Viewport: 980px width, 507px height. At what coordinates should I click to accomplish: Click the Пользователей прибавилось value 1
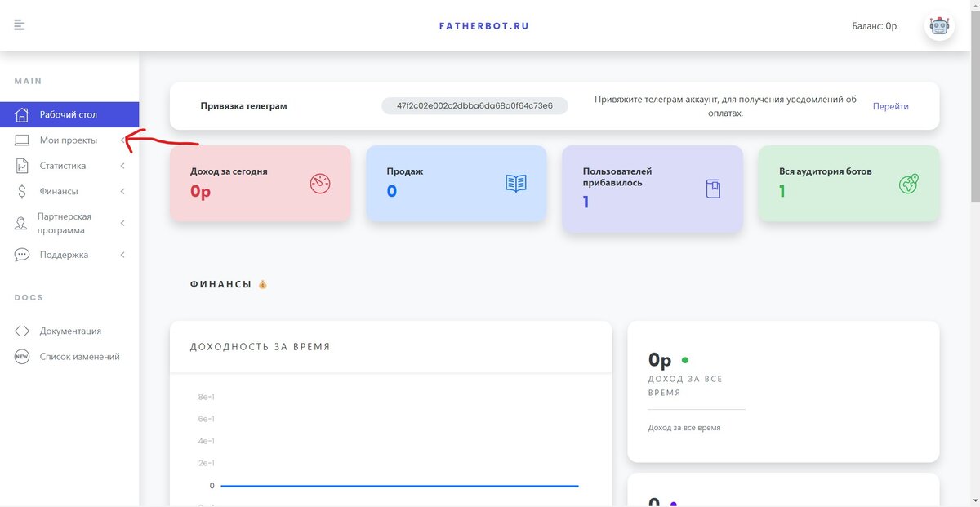pyautogui.click(x=586, y=202)
